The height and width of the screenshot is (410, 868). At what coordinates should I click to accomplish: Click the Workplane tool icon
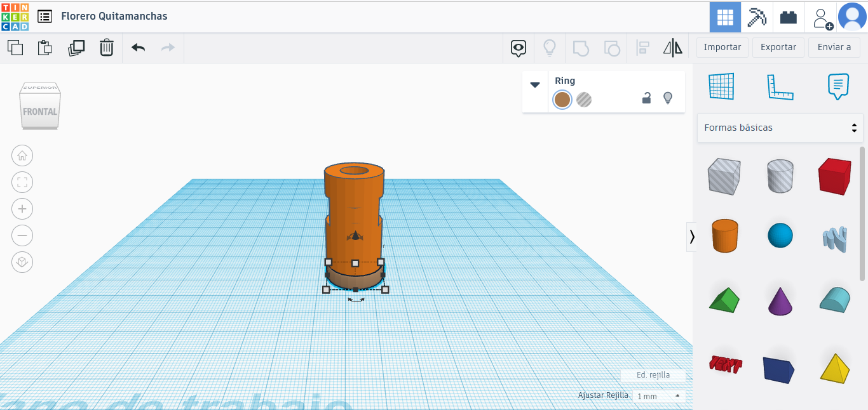(721, 86)
